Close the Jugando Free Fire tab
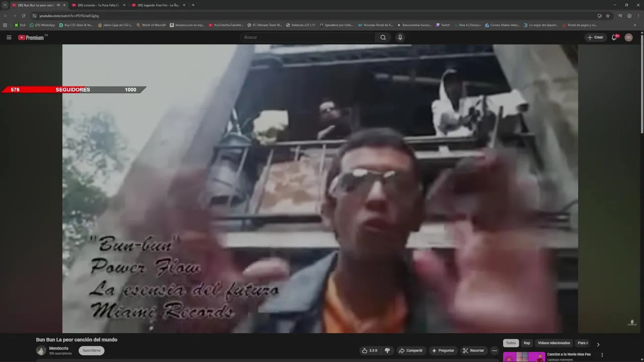Image resolution: width=644 pixels, height=362 pixels. [x=184, y=5]
